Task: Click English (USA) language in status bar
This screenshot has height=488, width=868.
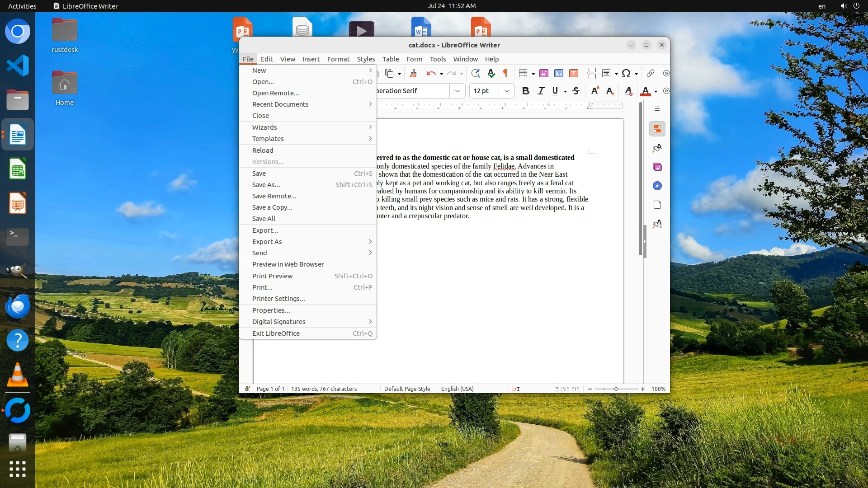Action: coord(457,389)
